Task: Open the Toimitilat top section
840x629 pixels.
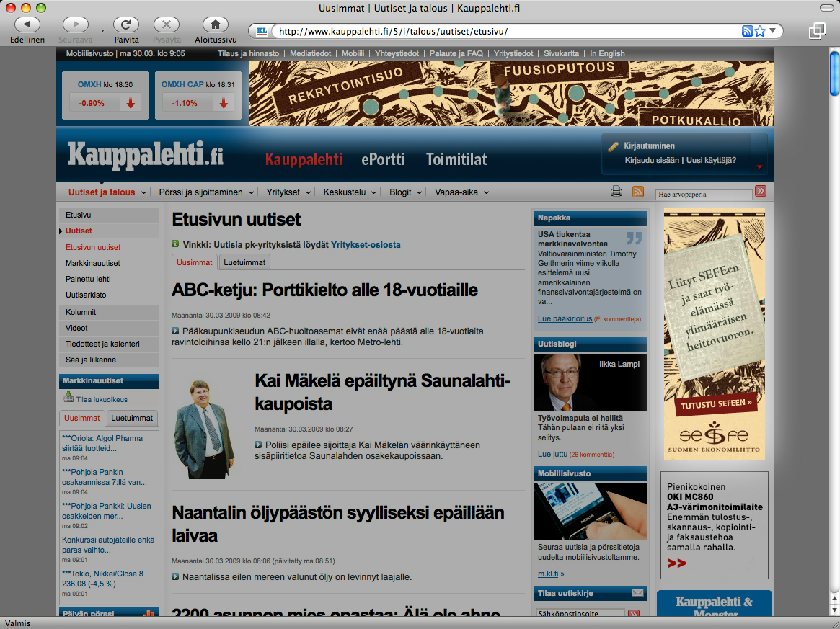Action: point(456,159)
